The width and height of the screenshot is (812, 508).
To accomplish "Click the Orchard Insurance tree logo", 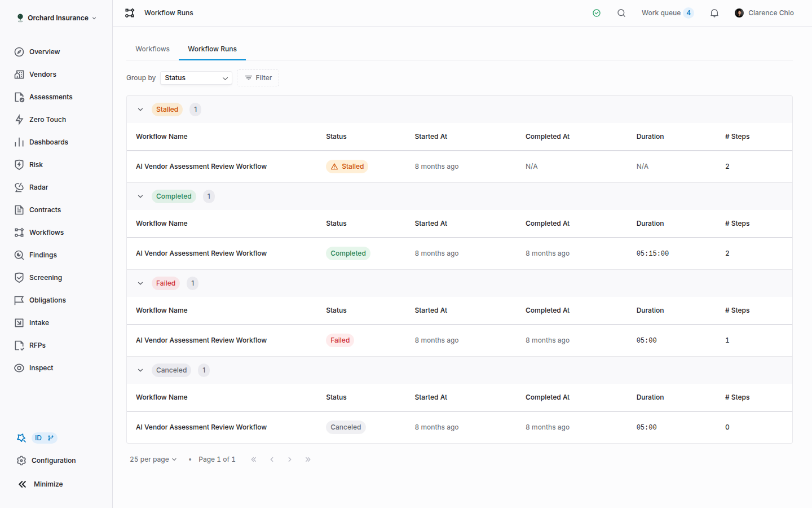I will (x=20, y=17).
